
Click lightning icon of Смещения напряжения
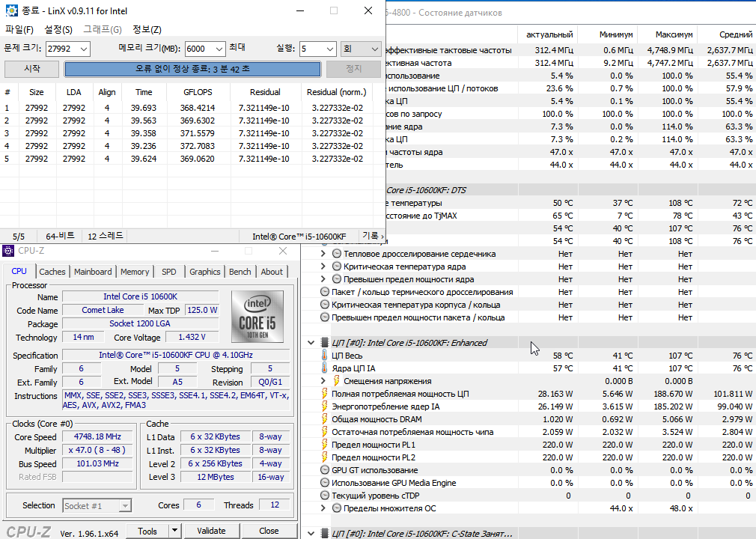pos(337,381)
